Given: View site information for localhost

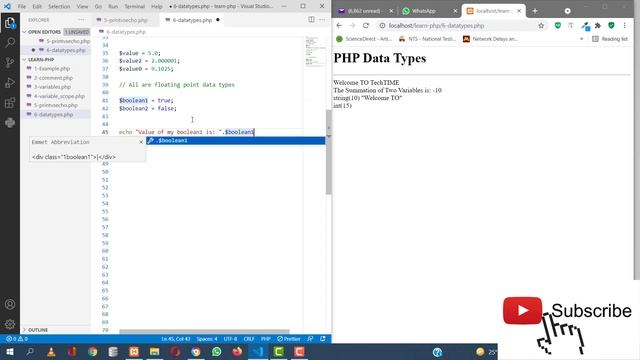Looking at the screenshot, I should [x=382, y=25].
